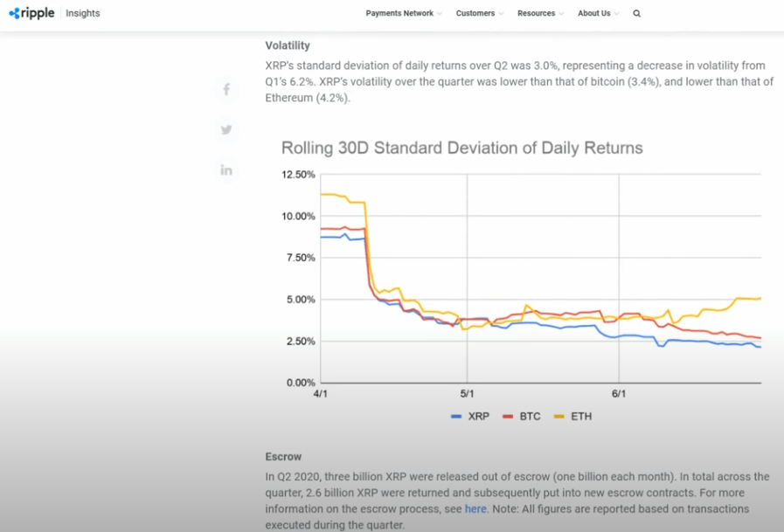Share the article via LinkedIn icon

point(226,170)
